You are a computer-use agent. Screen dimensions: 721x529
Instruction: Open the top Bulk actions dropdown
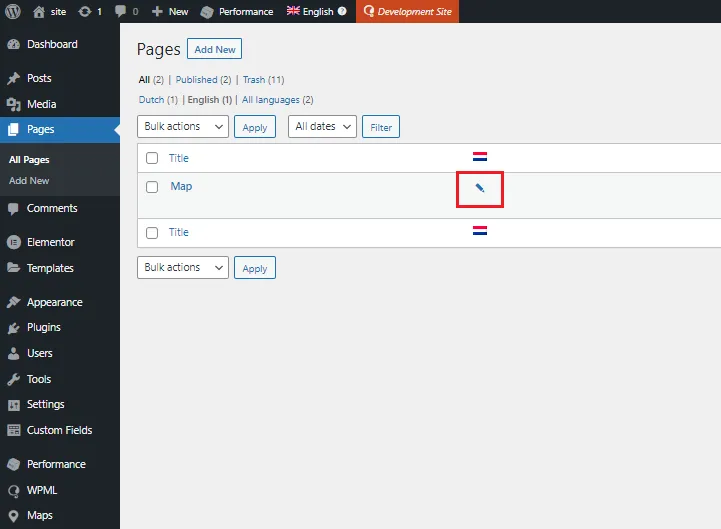tap(183, 127)
